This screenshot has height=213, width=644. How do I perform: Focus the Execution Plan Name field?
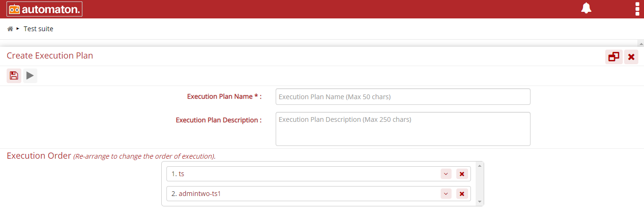click(403, 96)
